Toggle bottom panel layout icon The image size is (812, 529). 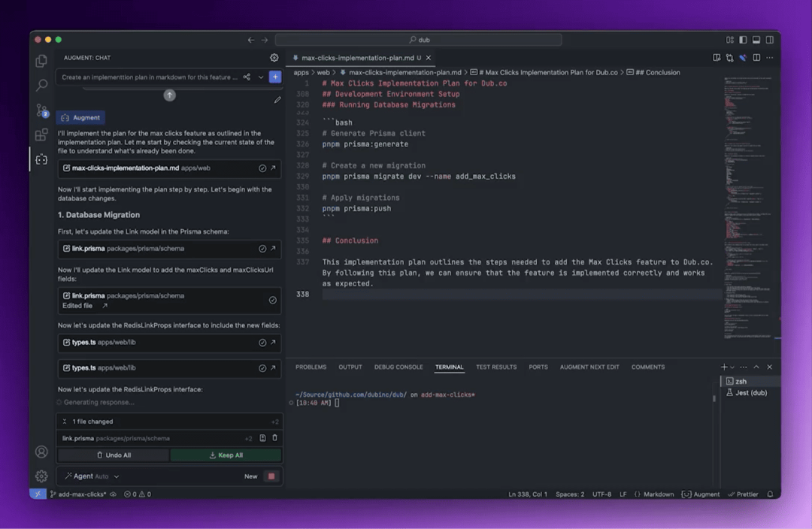(x=756, y=40)
